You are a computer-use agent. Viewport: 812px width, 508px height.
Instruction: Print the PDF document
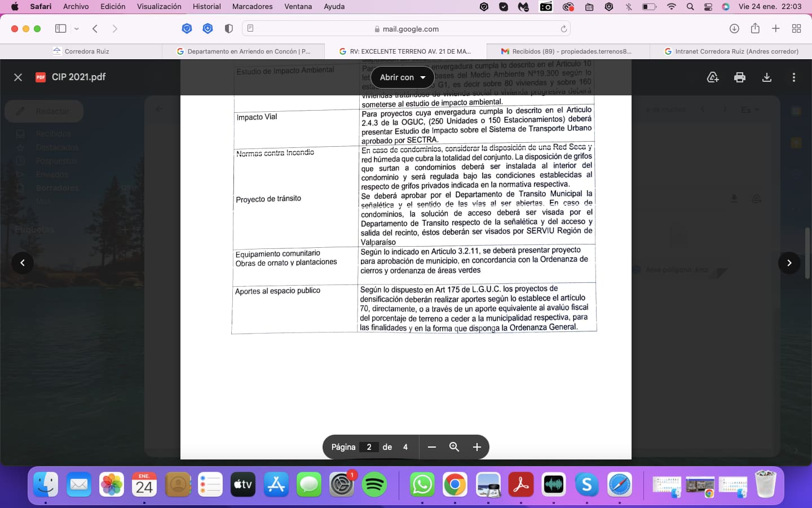[x=739, y=77]
